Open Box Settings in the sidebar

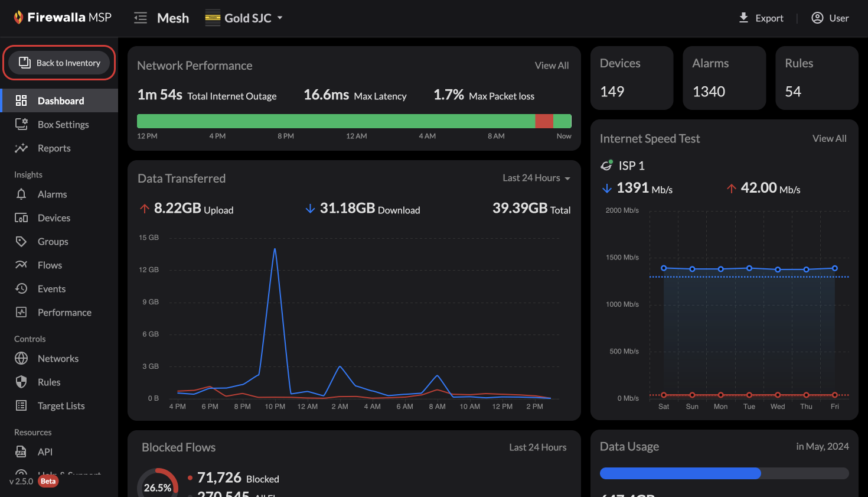tap(59, 124)
